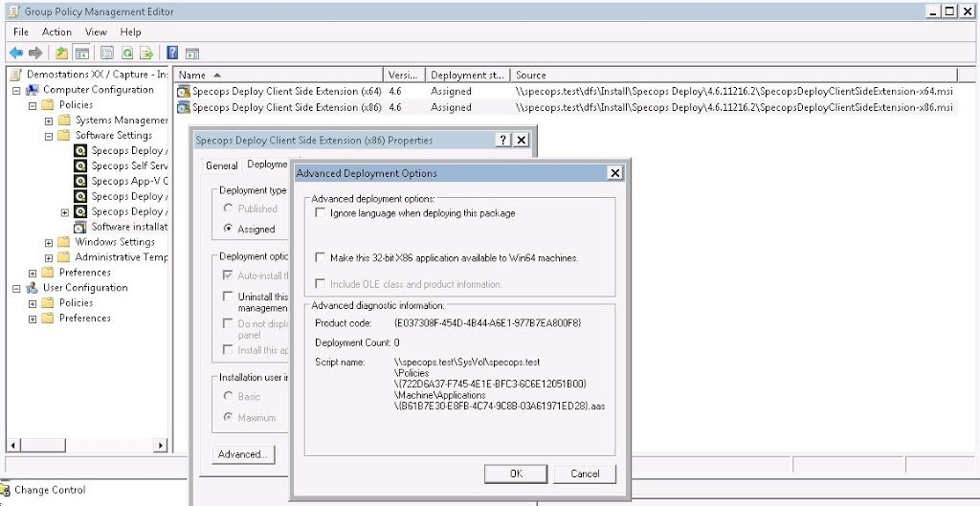Click the Specops App-V node icon
The height and width of the screenshot is (506, 980).
80,181
